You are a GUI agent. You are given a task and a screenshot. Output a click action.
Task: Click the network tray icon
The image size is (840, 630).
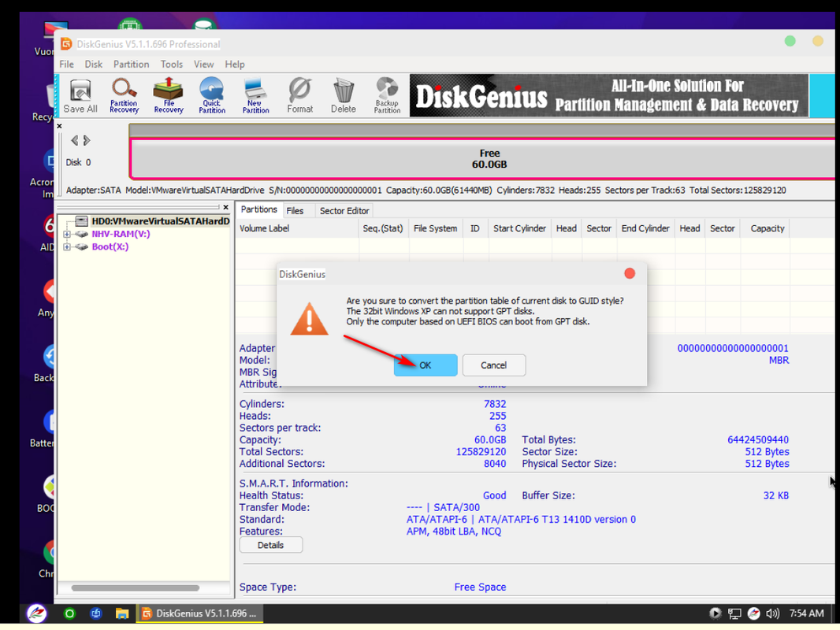pos(734,613)
